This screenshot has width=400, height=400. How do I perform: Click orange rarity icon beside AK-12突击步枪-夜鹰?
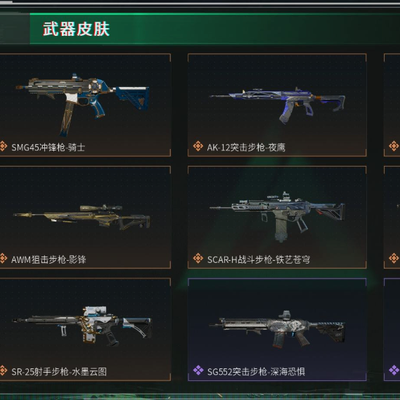tap(198, 146)
